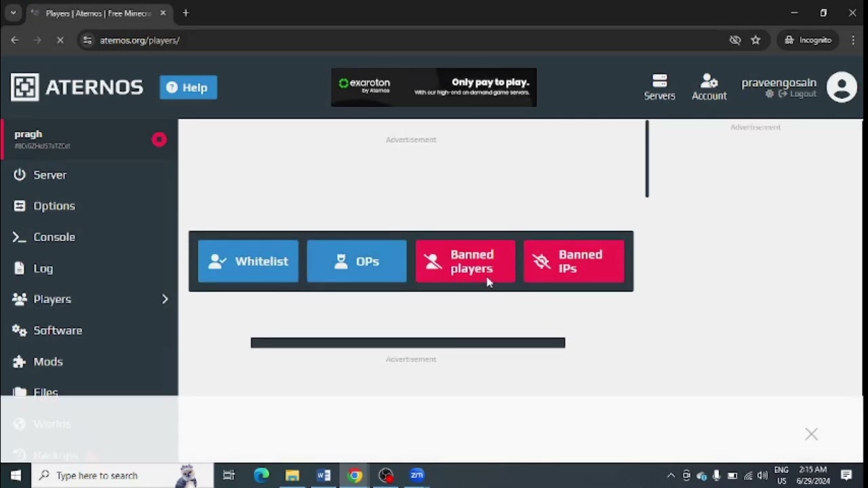
Task: Open the browser tab list dropdown
Action: click(x=13, y=13)
